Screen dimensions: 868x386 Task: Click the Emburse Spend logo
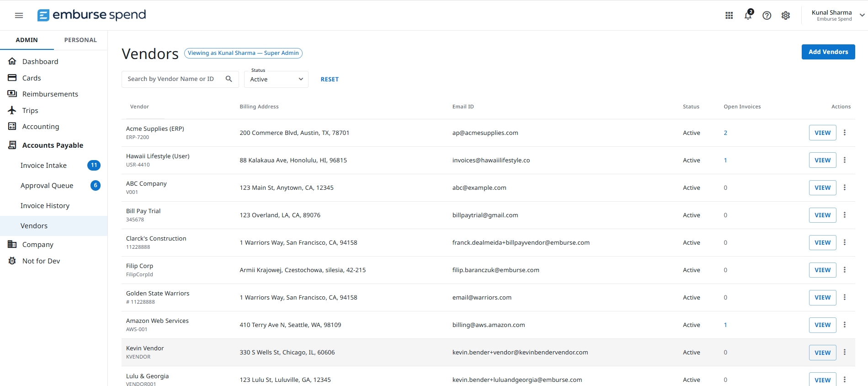click(x=91, y=15)
